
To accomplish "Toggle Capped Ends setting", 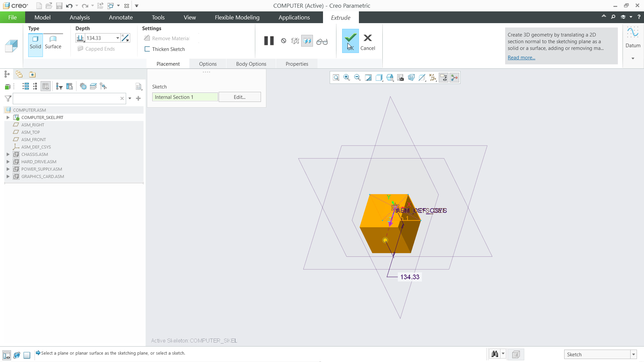I will (80, 49).
